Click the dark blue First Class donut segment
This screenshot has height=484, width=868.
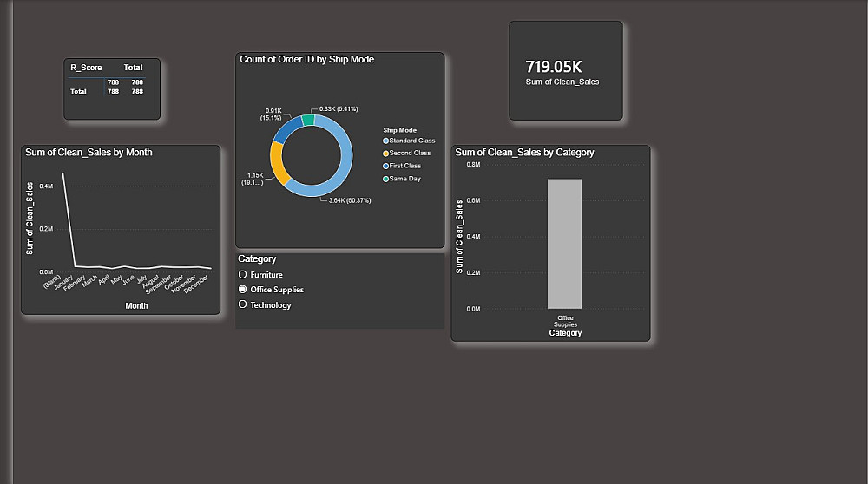[x=286, y=131]
